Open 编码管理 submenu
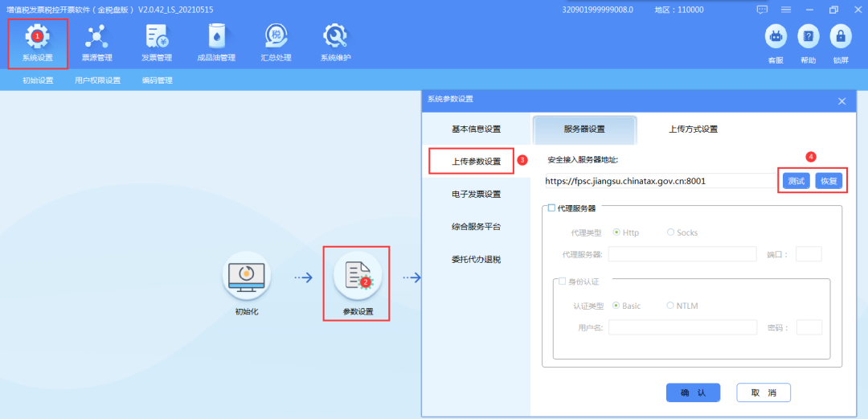 [158, 80]
